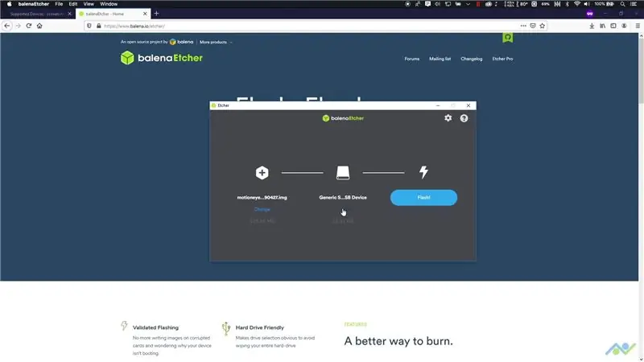
Task: Go forward in the browser
Action: point(18,26)
